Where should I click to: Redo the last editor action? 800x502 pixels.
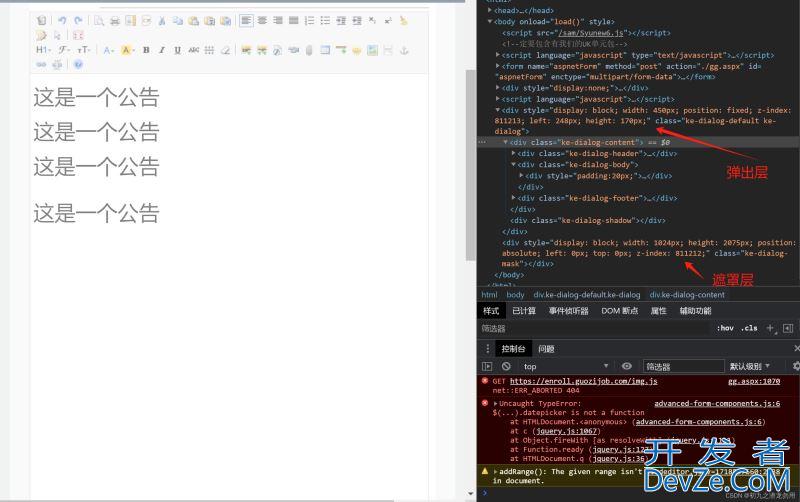[x=78, y=20]
